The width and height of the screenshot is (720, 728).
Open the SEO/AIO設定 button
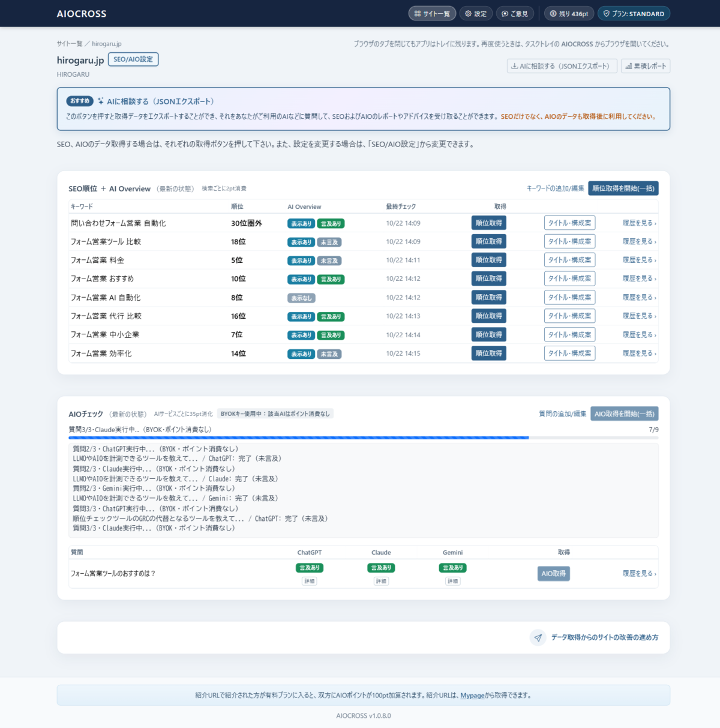(133, 59)
